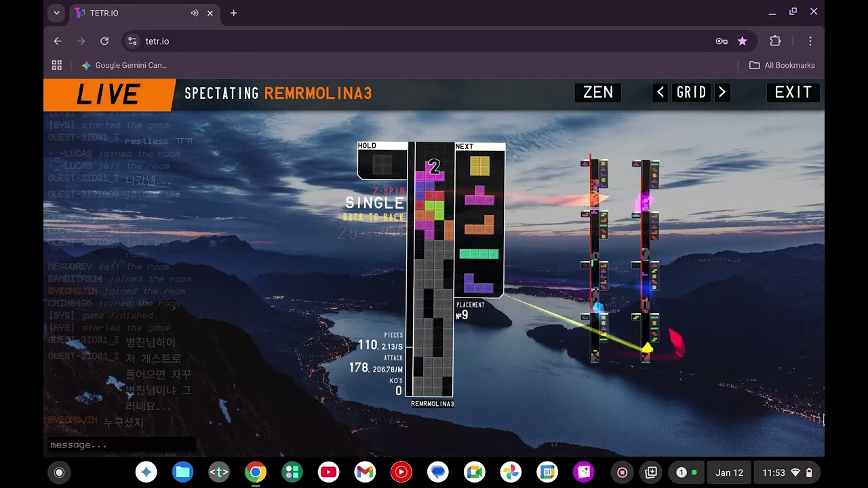Open Google Messages from shelf
Screen dimensions: 868x488
[x=438, y=472]
